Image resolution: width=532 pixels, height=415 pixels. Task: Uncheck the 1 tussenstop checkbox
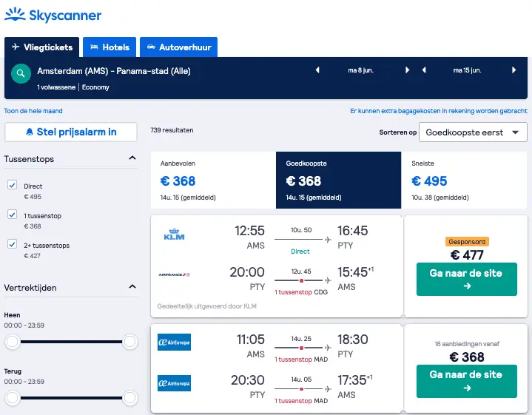coord(13,215)
